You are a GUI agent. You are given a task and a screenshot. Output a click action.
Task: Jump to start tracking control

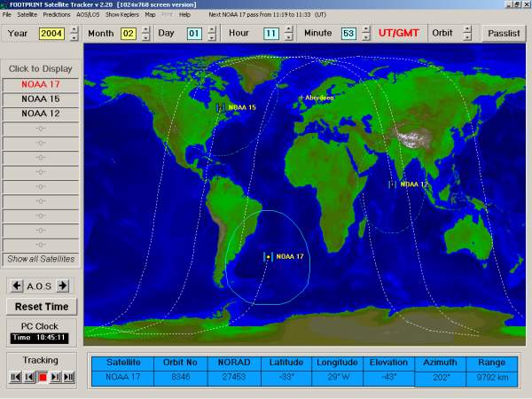pos(16,377)
